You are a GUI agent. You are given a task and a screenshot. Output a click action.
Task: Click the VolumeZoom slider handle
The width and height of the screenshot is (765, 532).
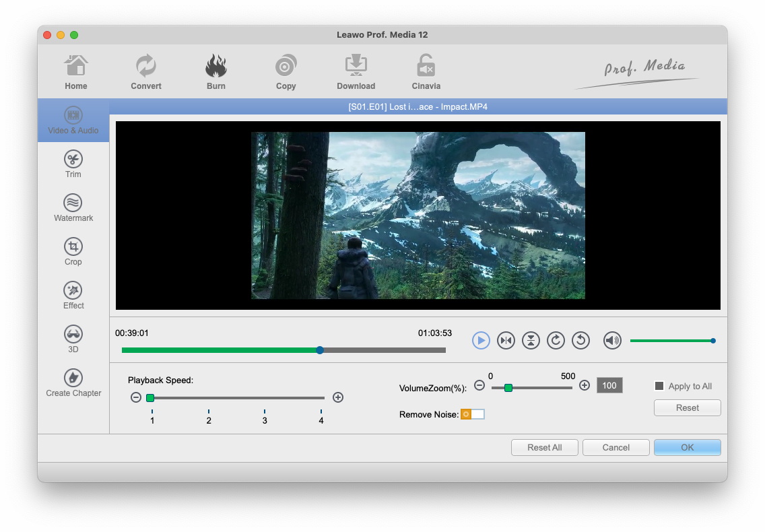tap(508, 387)
